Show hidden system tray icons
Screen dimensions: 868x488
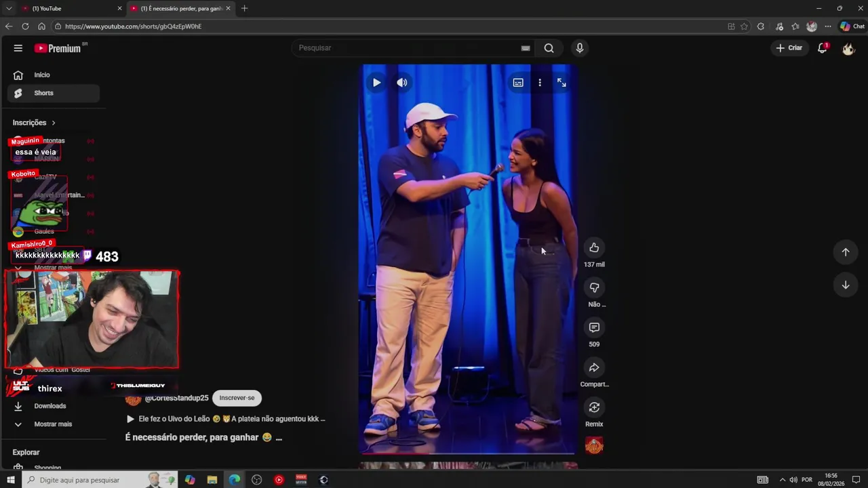coord(782,480)
